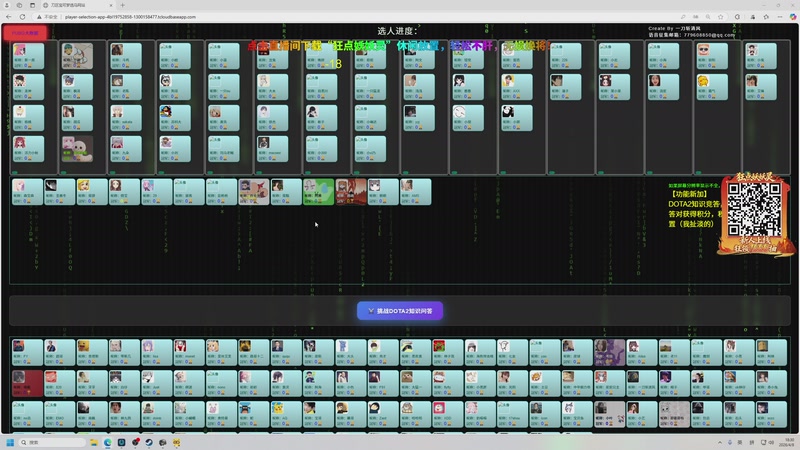
Task: Open the browser three-dot settings menu
Action: [x=780, y=17]
